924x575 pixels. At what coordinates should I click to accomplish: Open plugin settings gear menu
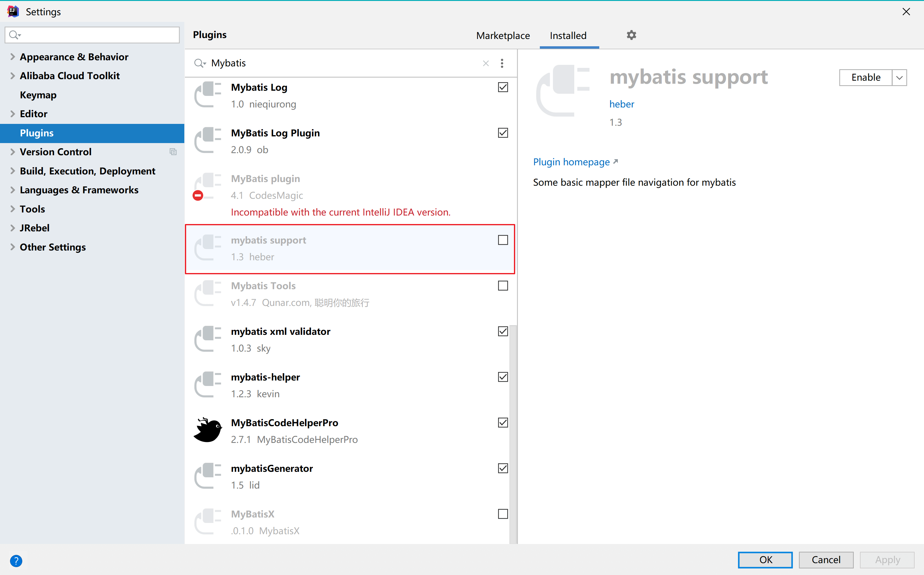[x=631, y=35]
